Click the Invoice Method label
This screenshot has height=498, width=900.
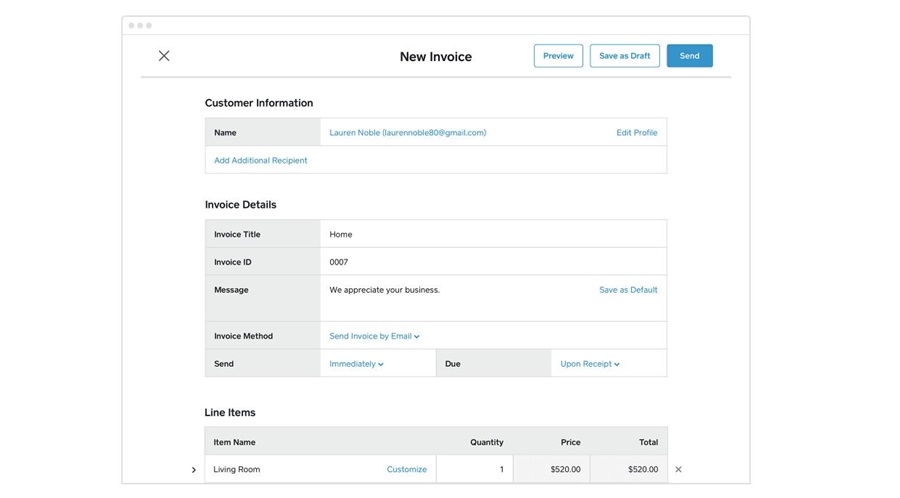(x=243, y=336)
